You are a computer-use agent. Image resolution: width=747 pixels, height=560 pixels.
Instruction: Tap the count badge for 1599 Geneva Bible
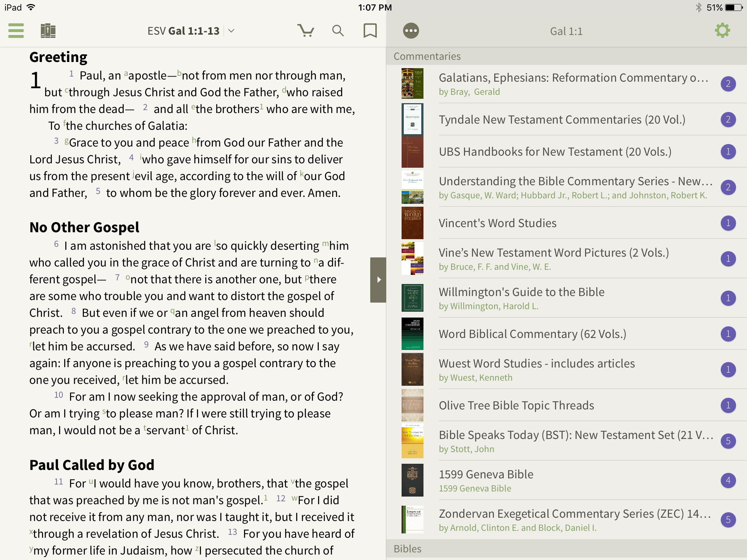(728, 481)
